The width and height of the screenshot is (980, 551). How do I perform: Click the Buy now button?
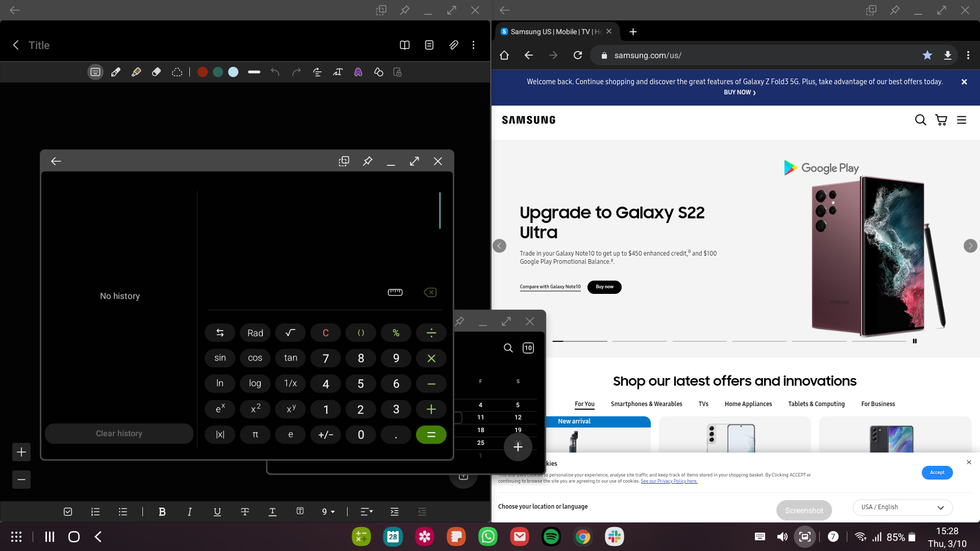coord(604,287)
